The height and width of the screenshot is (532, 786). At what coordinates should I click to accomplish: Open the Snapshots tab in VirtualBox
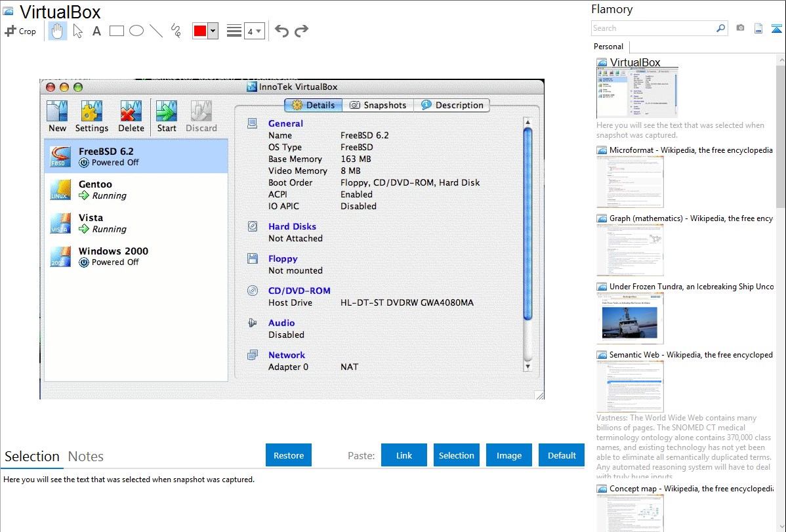378,106
